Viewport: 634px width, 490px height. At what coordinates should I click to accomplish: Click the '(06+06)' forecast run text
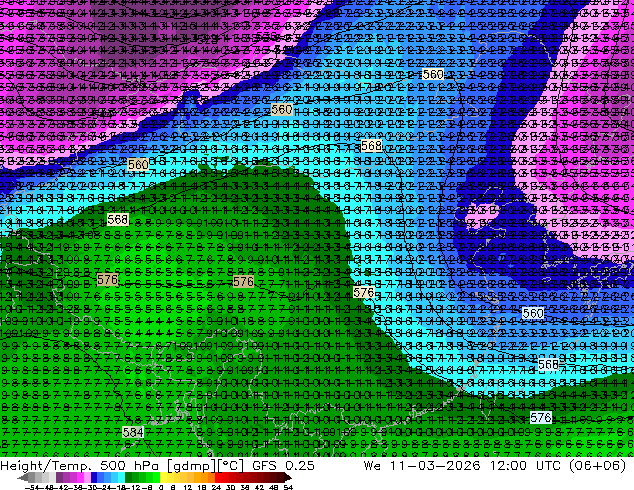point(597,465)
